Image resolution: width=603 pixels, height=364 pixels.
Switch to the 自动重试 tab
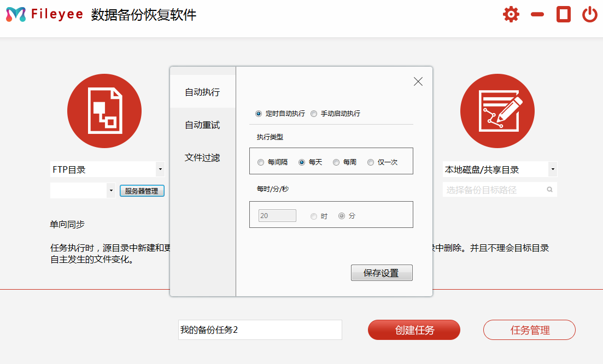(x=202, y=125)
